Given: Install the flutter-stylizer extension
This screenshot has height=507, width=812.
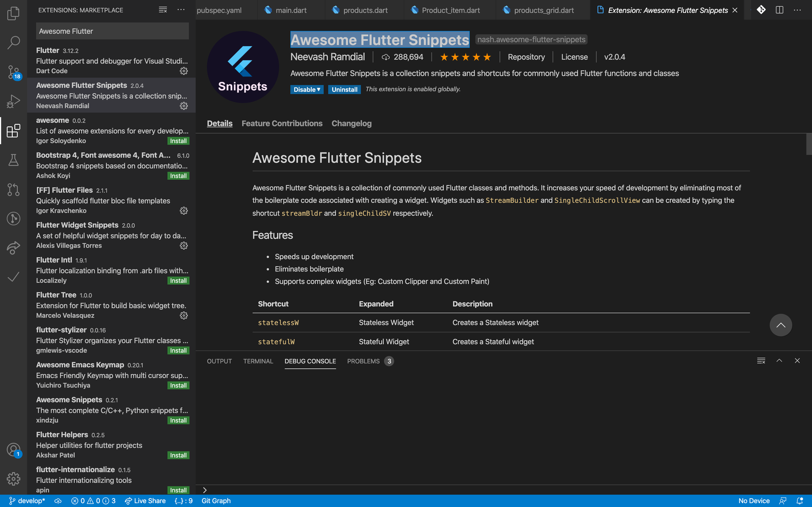Looking at the screenshot, I should (x=178, y=350).
